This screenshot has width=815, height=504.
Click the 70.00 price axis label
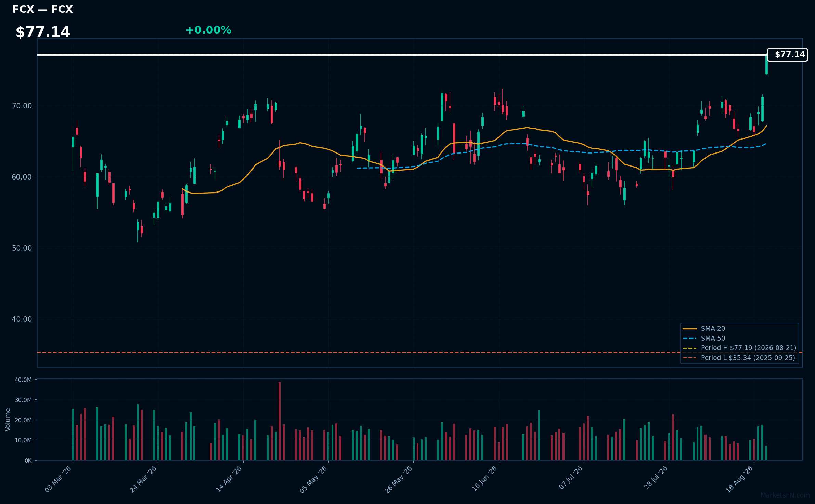[x=22, y=106]
